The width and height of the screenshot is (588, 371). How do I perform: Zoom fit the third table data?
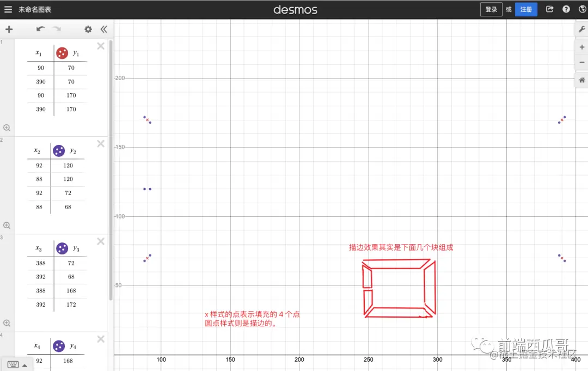pyautogui.click(x=7, y=323)
